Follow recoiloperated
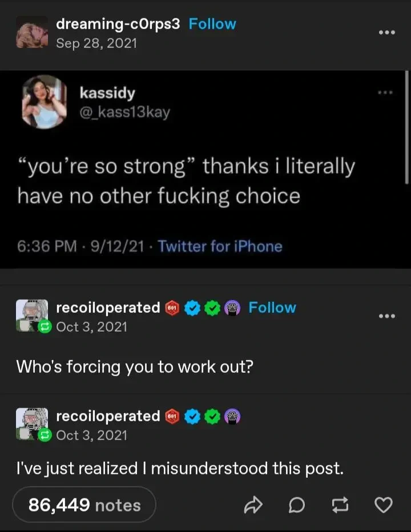This screenshot has width=411, height=532. pyautogui.click(x=272, y=308)
